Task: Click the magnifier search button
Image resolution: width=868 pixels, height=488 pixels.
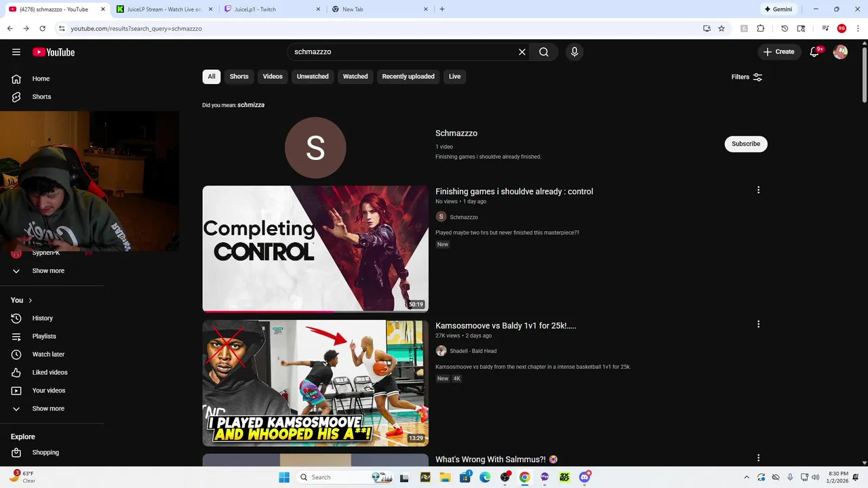Action: coord(544,52)
